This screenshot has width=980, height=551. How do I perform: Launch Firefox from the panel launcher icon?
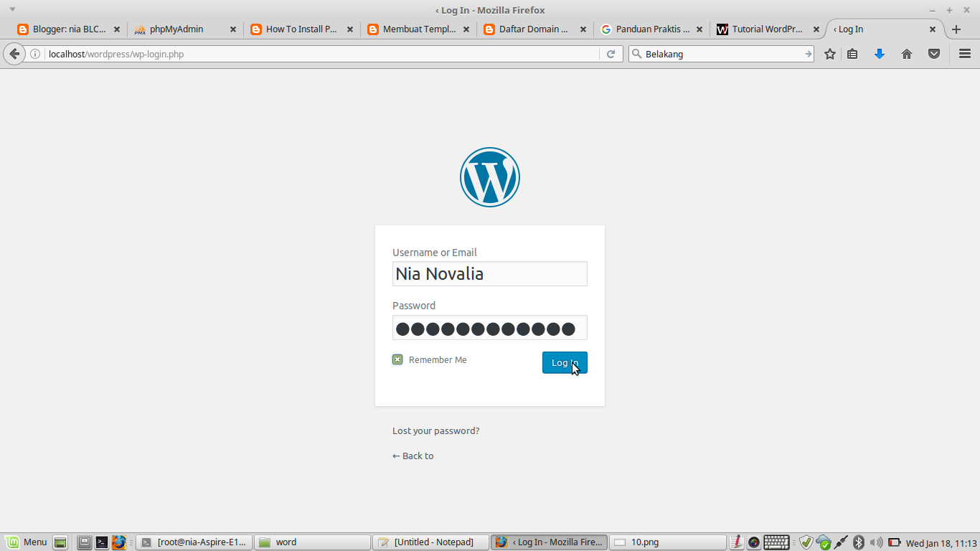click(x=118, y=542)
